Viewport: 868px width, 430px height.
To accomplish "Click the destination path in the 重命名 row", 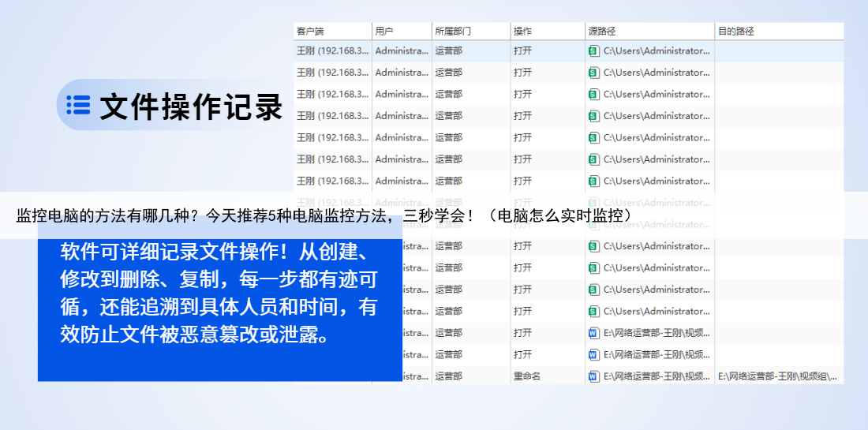I will click(x=777, y=376).
